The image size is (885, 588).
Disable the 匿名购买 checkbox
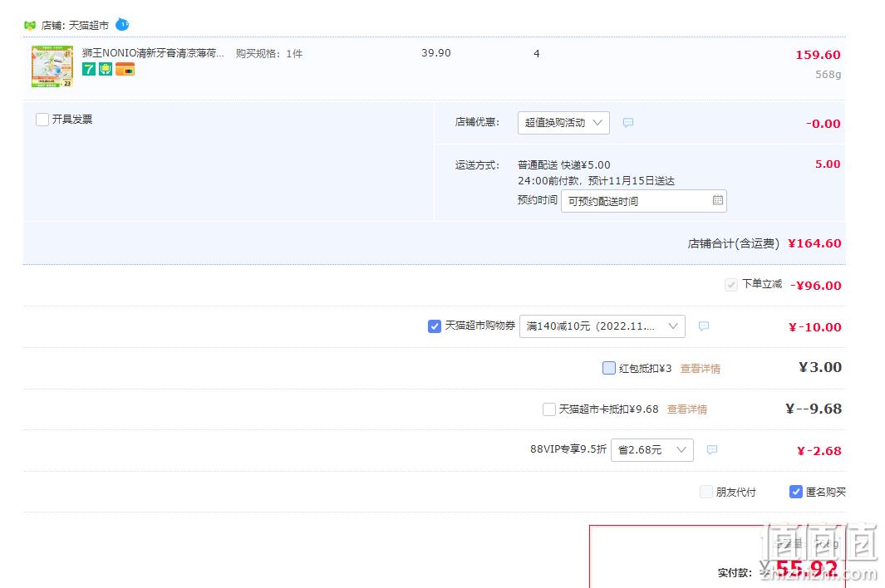click(796, 492)
